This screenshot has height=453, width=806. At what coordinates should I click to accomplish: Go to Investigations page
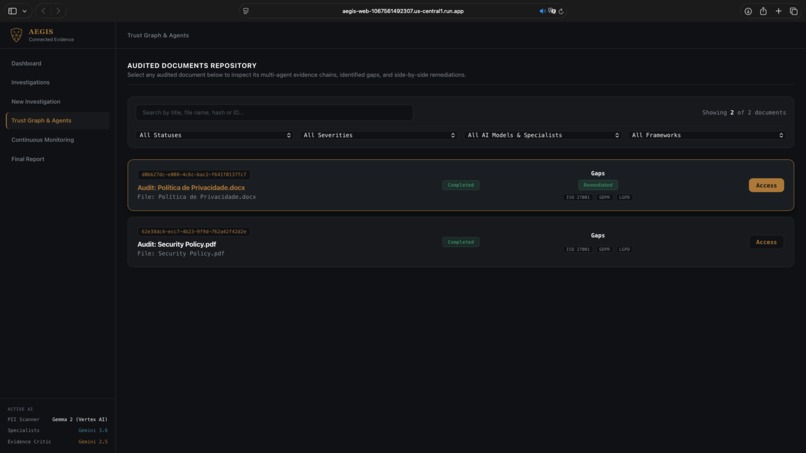coord(30,82)
